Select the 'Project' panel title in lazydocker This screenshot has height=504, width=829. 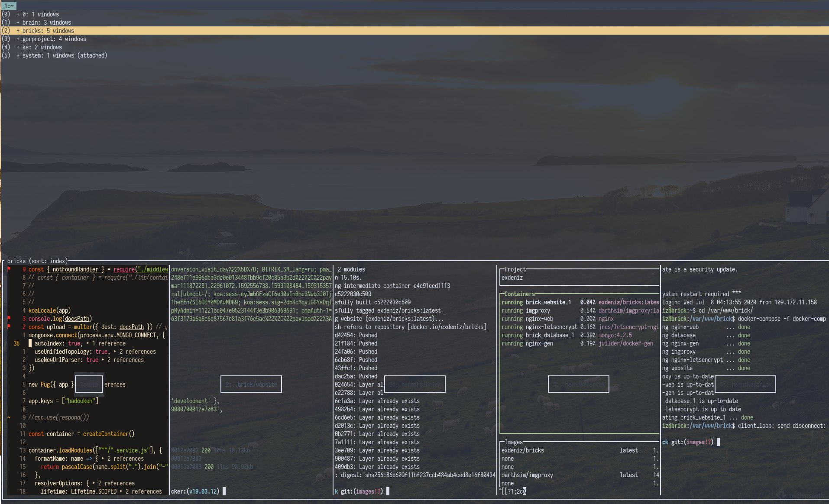point(515,269)
